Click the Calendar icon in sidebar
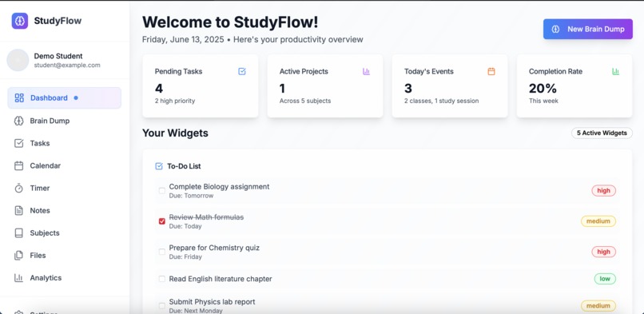The width and height of the screenshot is (644, 314). click(19, 166)
